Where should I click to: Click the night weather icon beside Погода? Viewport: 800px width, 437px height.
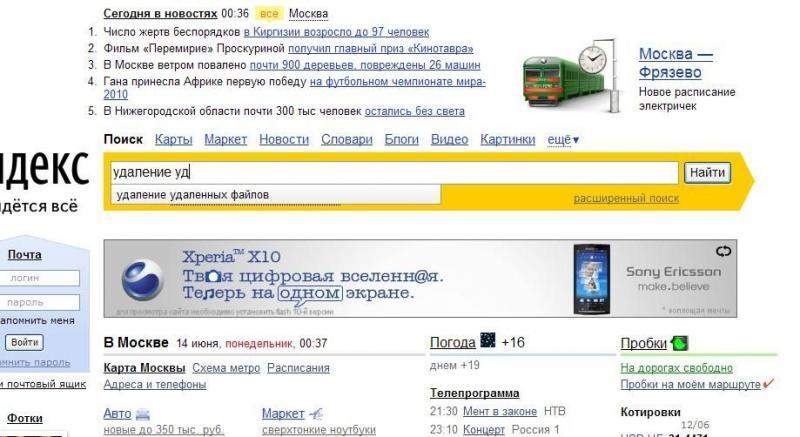coord(488,340)
